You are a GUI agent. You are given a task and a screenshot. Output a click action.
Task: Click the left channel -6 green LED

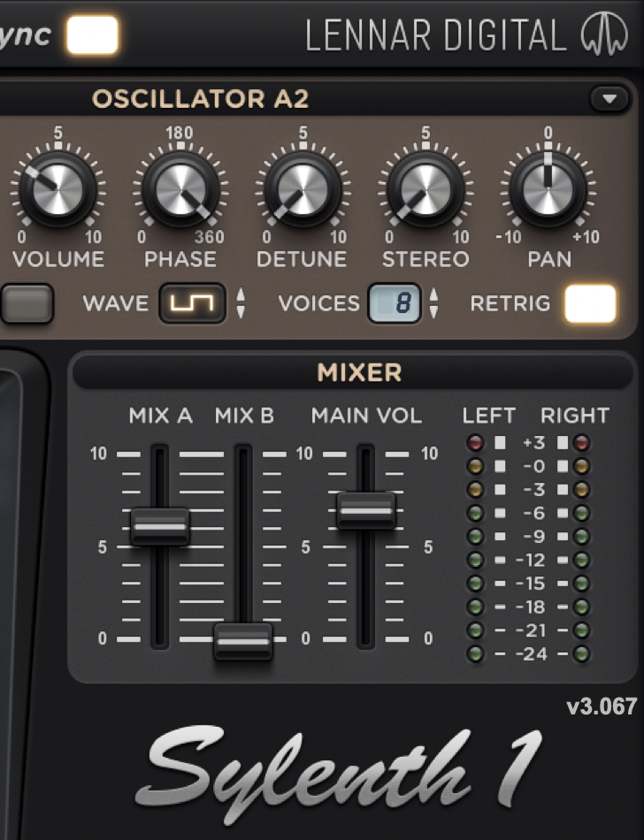pos(475,513)
